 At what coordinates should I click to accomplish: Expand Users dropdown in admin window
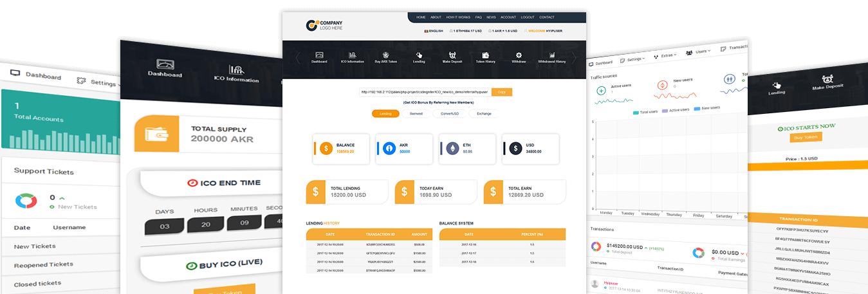point(699,51)
